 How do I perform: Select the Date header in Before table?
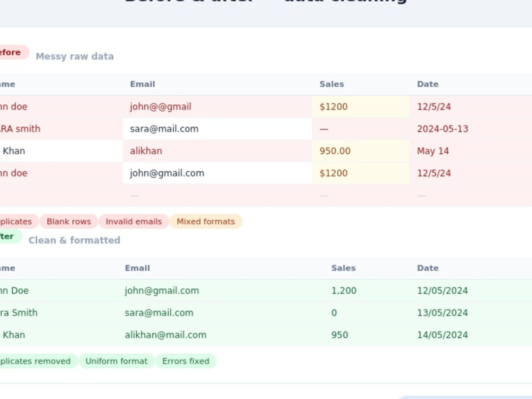pyautogui.click(x=428, y=84)
